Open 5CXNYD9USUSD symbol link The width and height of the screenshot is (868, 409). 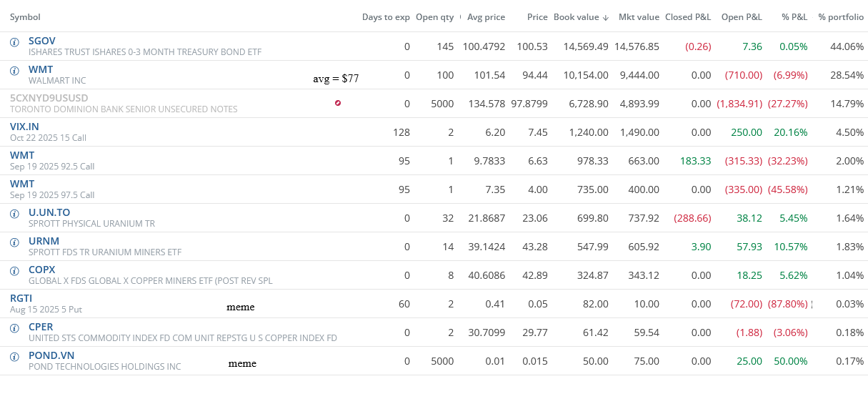[49, 98]
